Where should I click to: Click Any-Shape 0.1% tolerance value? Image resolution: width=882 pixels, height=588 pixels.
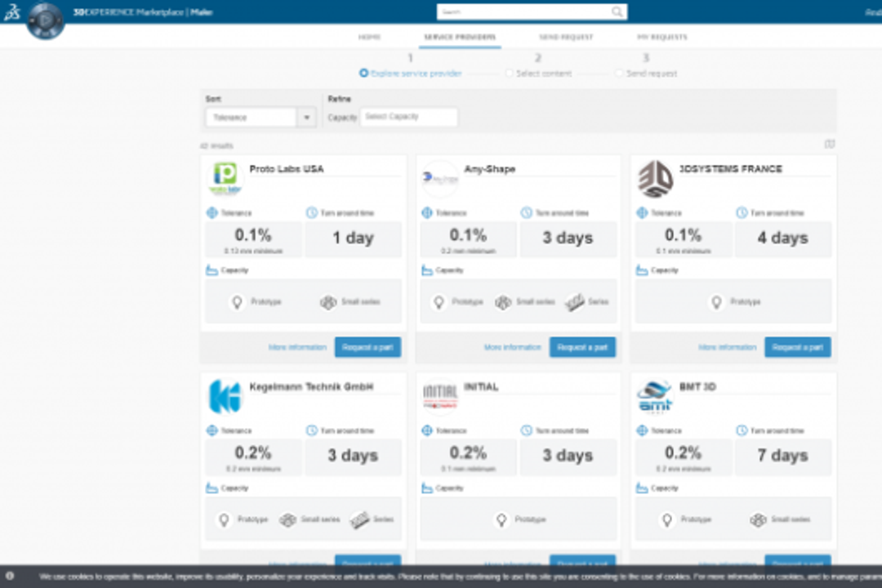click(468, 234)
